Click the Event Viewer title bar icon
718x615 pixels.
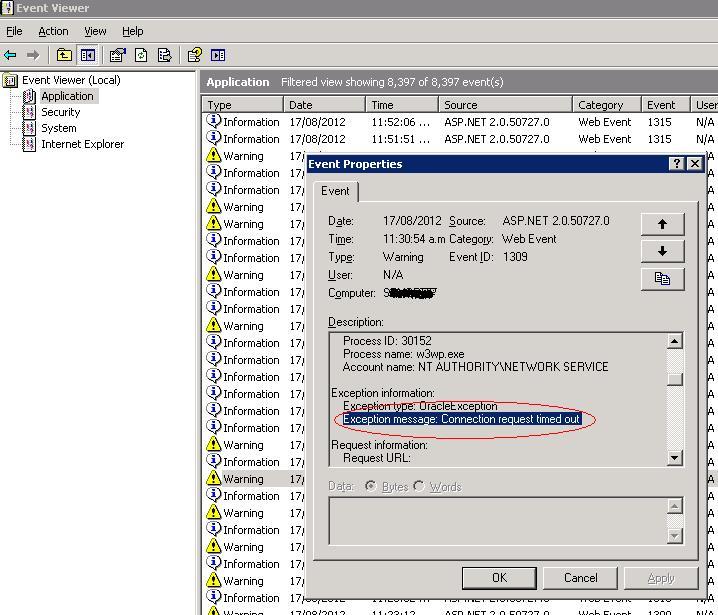[8, 8]
